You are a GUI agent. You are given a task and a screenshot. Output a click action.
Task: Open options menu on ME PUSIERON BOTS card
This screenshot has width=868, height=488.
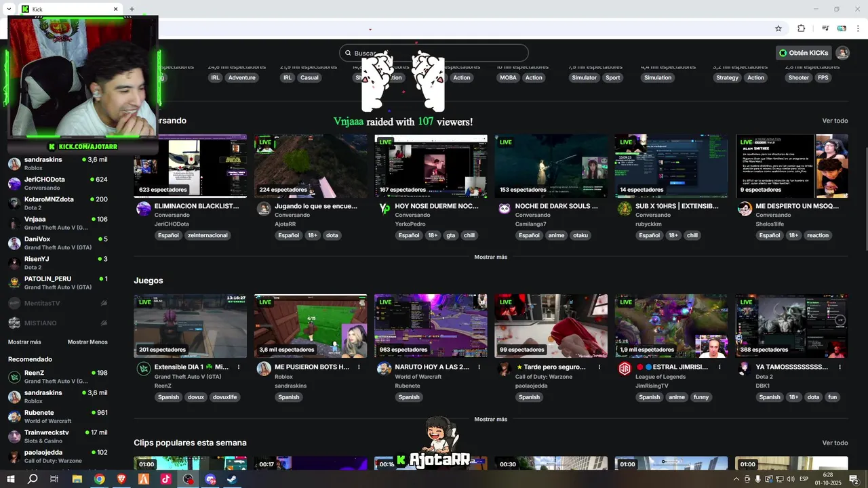[x=359, y=367]
